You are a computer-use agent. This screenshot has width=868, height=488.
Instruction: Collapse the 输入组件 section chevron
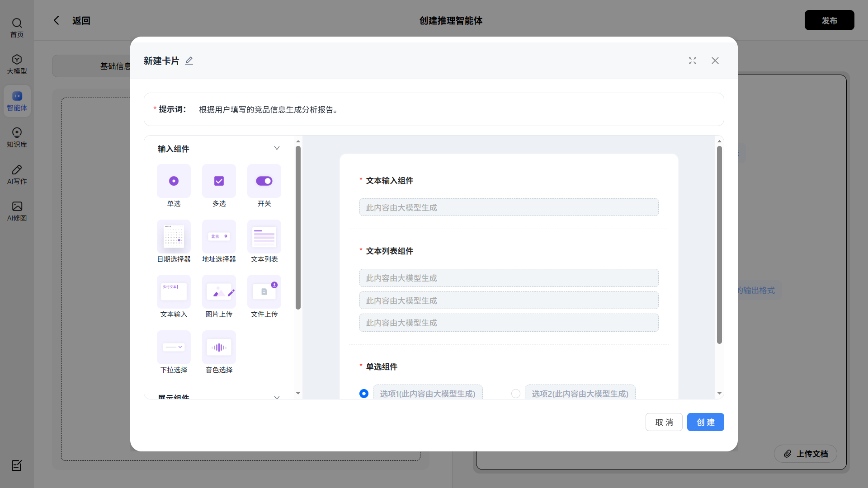coord(277,148)
